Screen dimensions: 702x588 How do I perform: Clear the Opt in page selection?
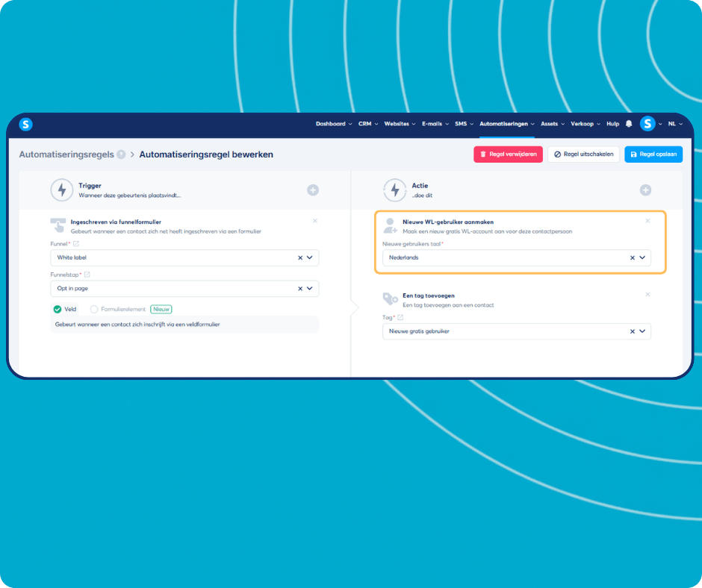coord(300,289)
